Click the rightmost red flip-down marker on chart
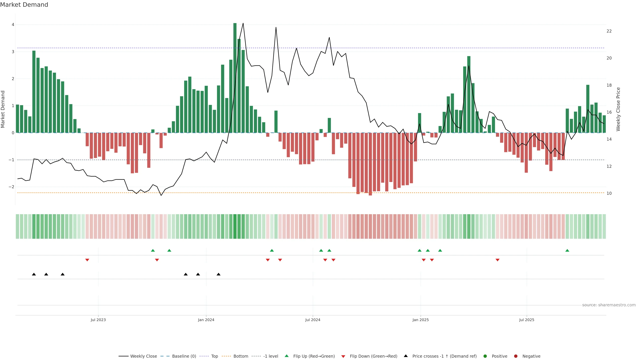This screenshot has width=644, height=362. (x=497, y=260)
